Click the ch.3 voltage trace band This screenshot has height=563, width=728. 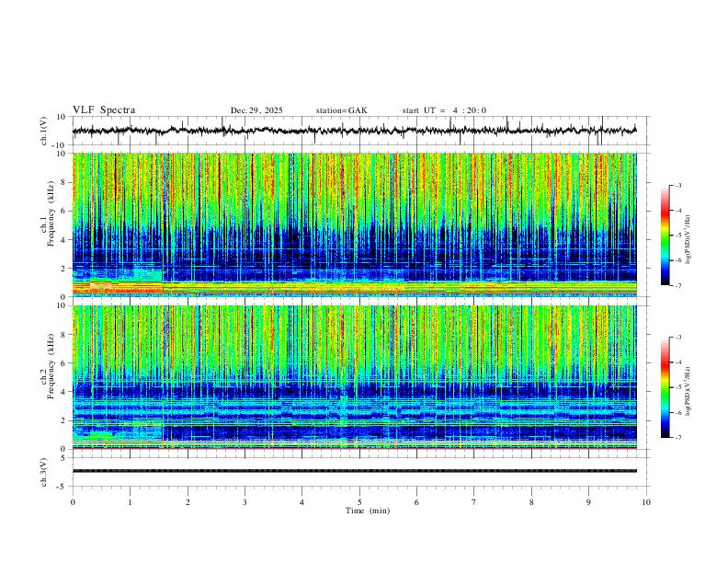(x=355, y=471)
